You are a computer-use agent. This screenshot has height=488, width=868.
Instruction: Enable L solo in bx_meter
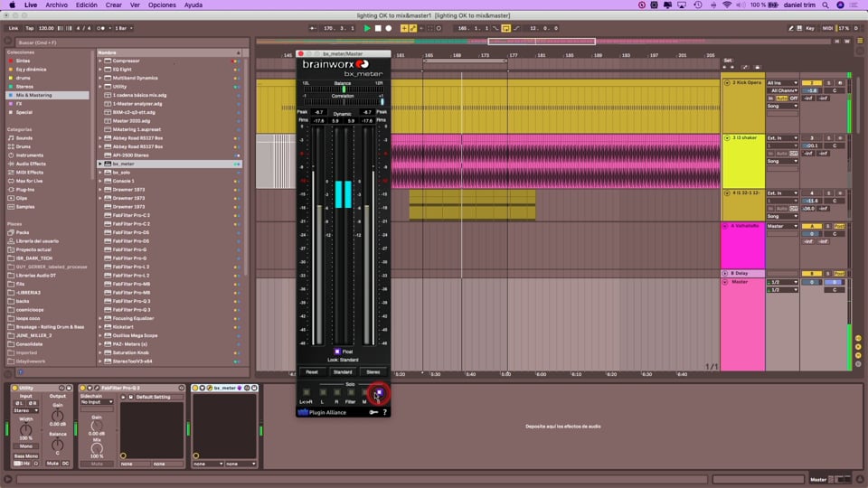click(323, 392)
